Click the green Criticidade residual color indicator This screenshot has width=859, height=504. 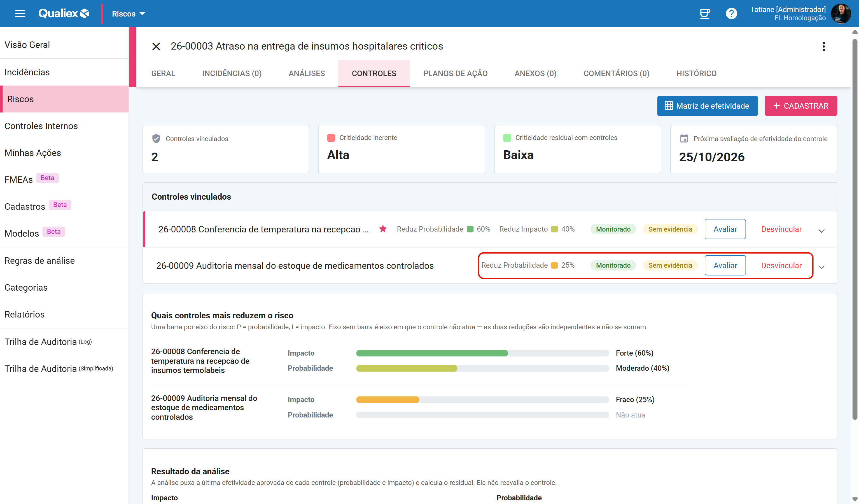(507, 138)
